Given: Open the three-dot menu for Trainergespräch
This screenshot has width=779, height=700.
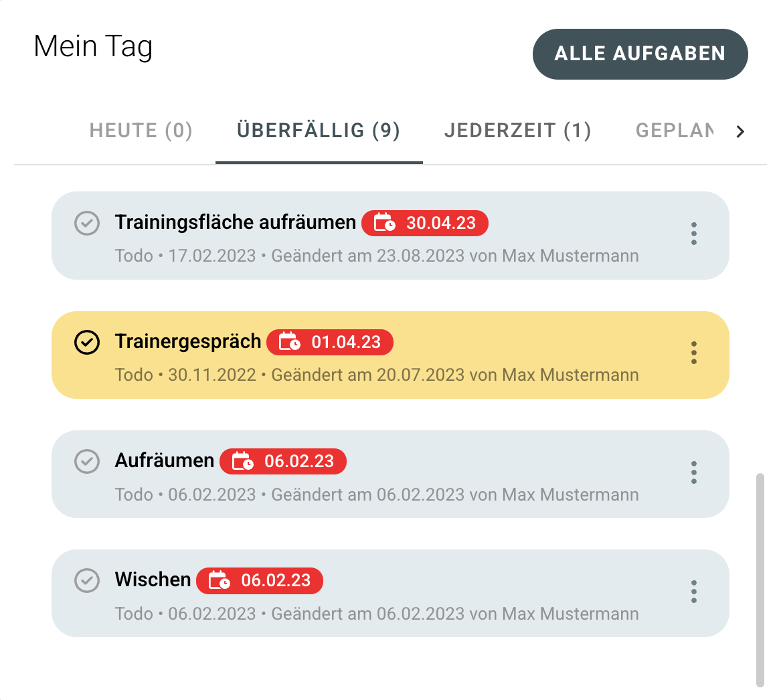Looking at the screenshot, I should [x=693, y=353].
